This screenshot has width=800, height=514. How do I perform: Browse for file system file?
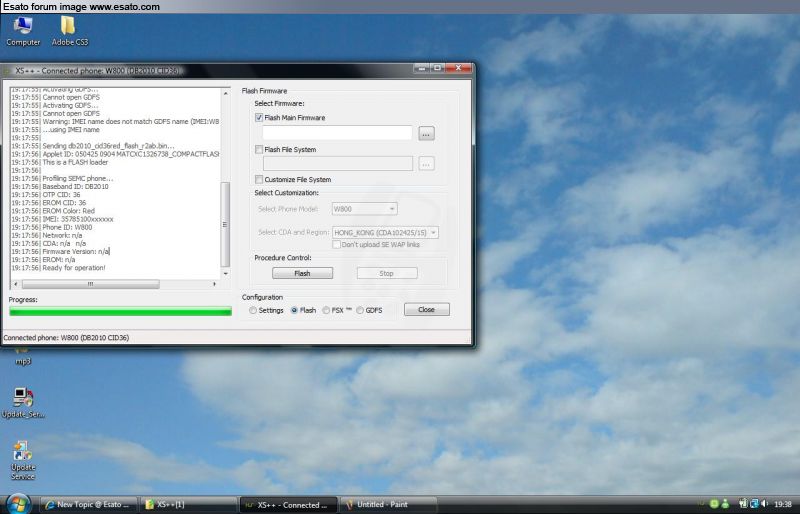pos(426,164)
